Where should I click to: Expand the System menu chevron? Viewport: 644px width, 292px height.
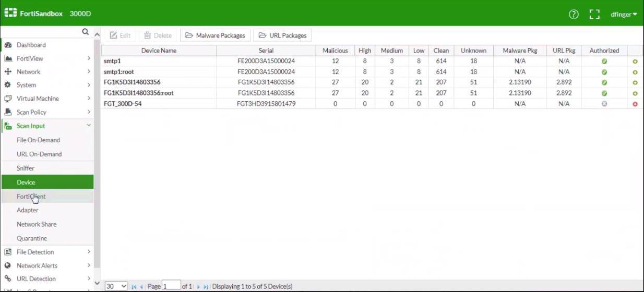[x=89, y=85]
